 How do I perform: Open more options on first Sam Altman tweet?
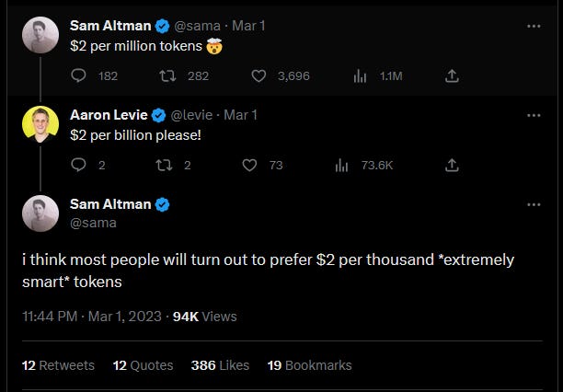click(x=534, y=26)
